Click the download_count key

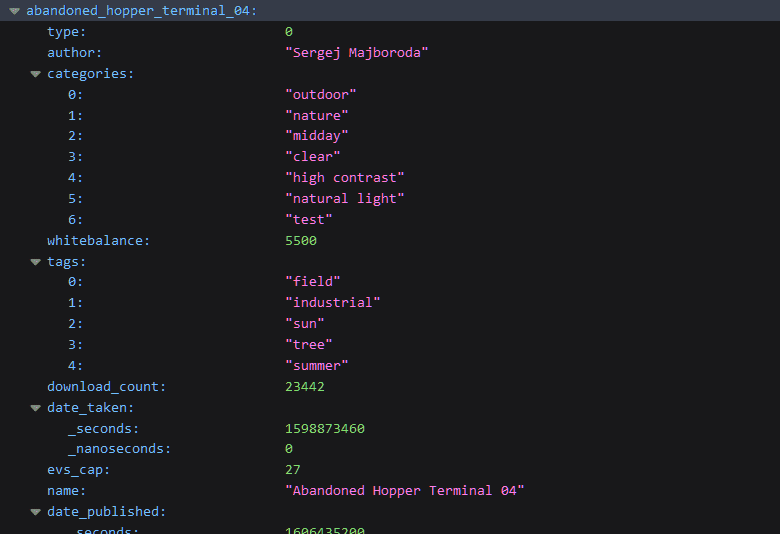tap(106, 387)
